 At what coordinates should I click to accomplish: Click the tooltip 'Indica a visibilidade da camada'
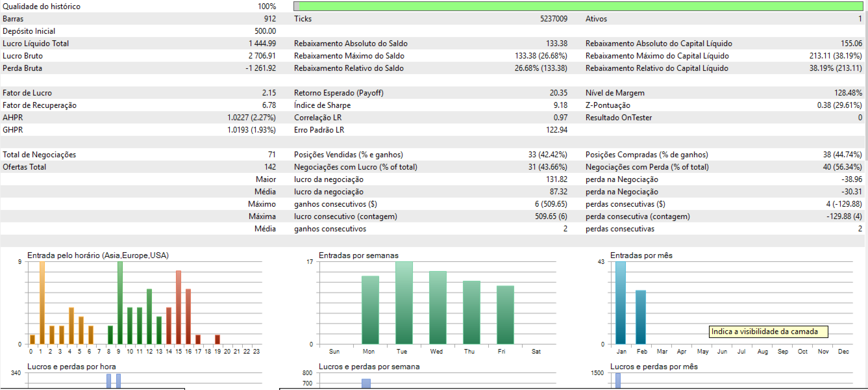769,331
